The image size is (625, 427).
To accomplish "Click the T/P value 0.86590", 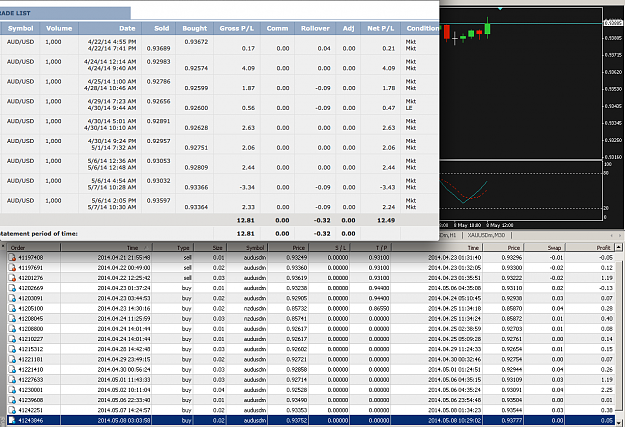I will 379,309.
